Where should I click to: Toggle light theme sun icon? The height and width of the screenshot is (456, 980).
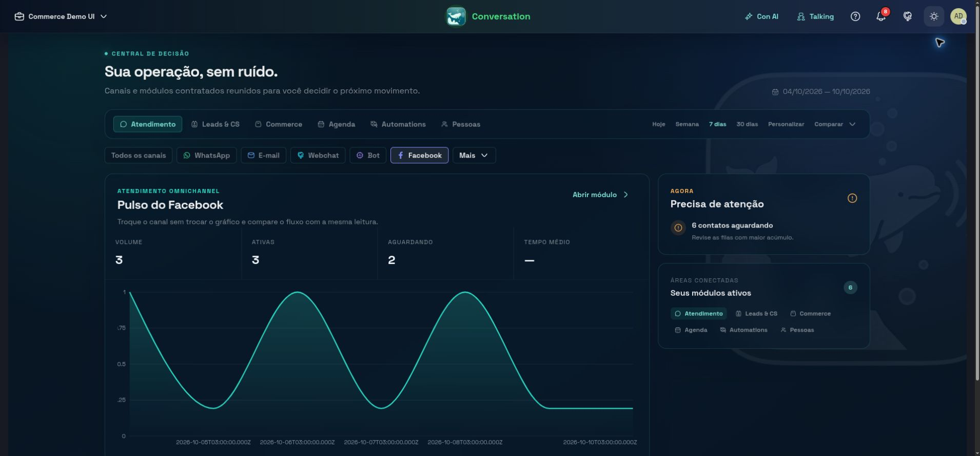click(x=934, y=16)
